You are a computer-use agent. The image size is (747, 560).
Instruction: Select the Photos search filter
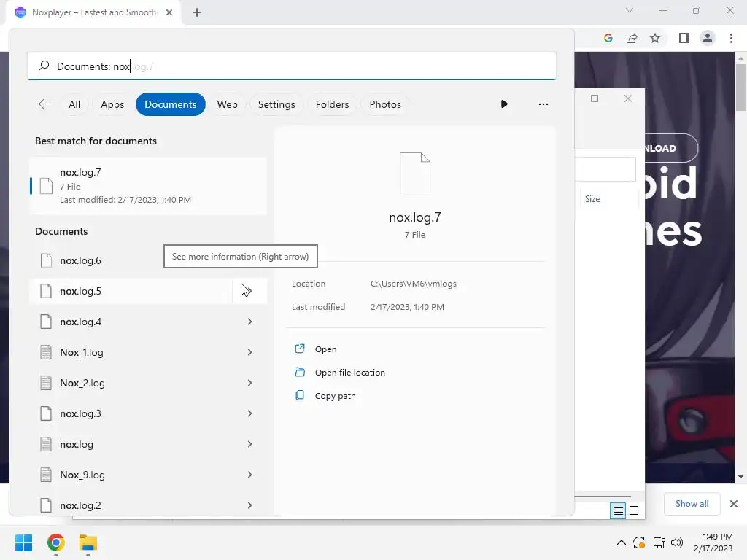385,104
